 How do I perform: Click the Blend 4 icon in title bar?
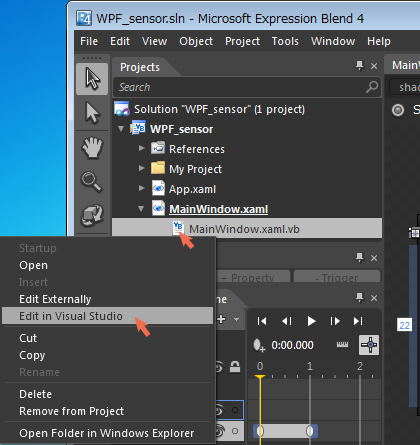(84, 18)
